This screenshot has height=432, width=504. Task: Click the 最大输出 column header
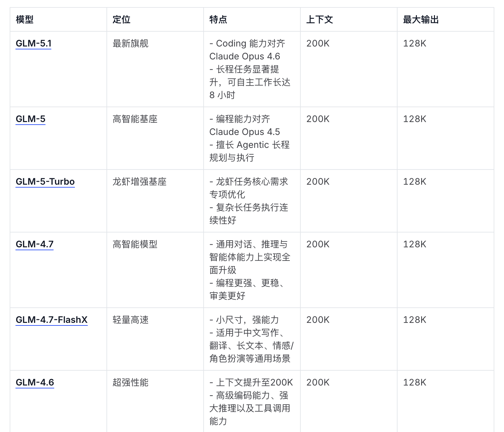pos(421,20)
